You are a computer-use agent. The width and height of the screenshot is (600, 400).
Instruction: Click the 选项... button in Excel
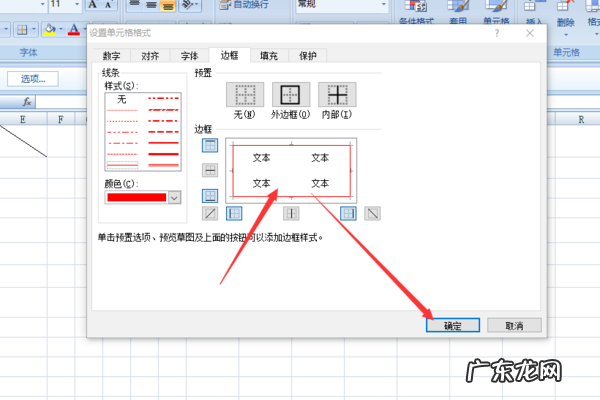pos(33,79)
